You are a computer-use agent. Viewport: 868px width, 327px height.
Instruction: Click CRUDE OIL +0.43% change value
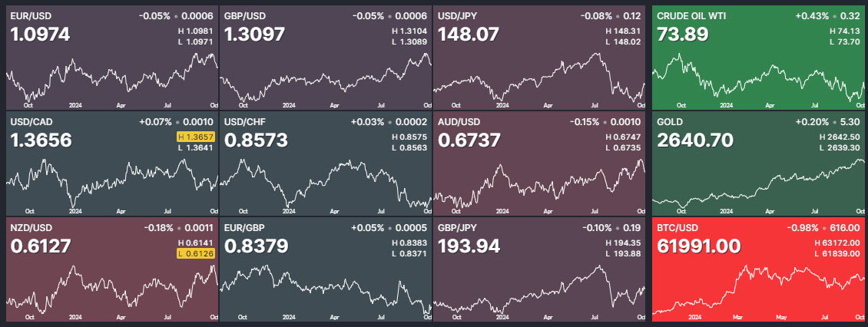(810, 15)
